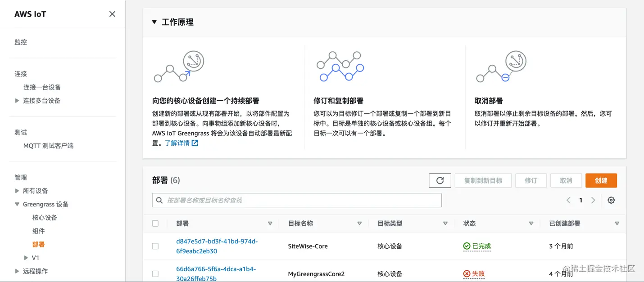Sort by 部署 column arrow

pos(270,224)
